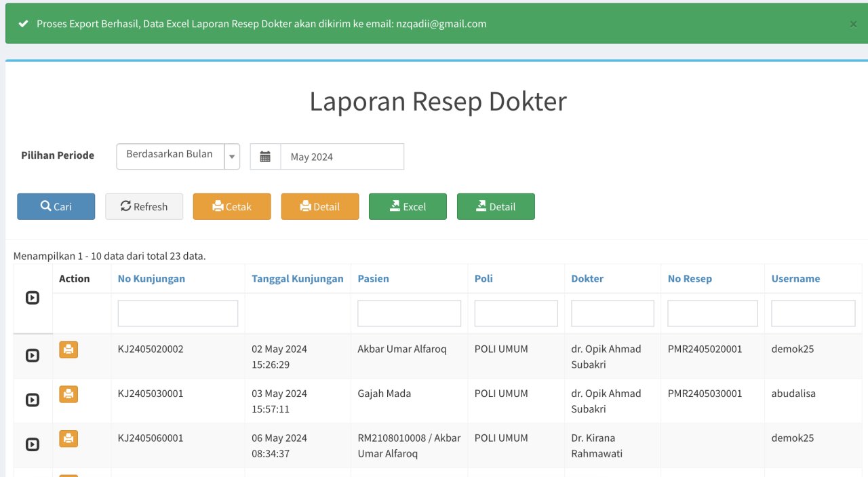Viewport: 868px width, 477px height.
Task: Sort table by Tanggal Kunjungan column
Action: [x=297, y=279]
